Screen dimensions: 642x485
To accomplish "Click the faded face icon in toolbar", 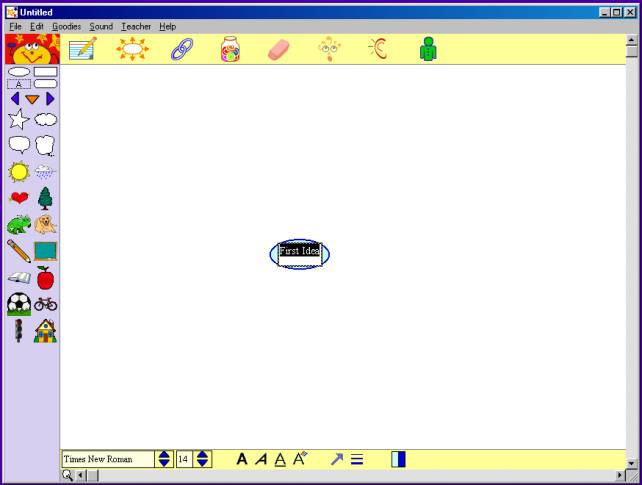I will (x=329, y=49).
